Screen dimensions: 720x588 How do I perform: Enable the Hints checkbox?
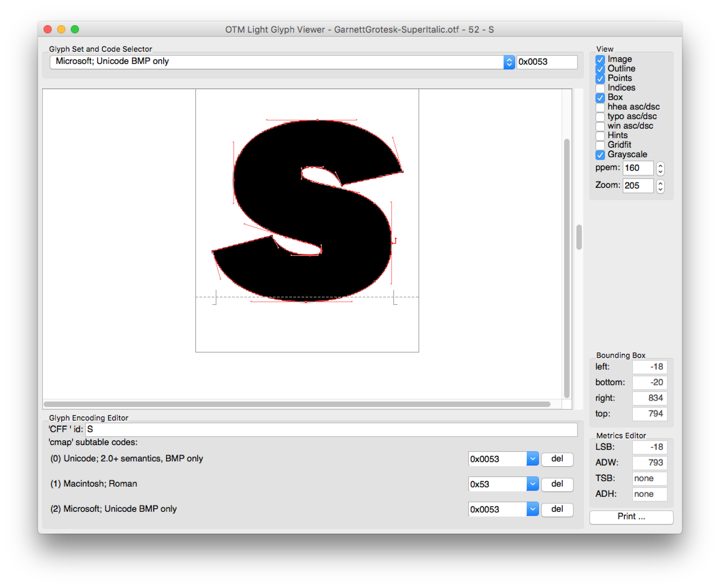pyautogui.click(x=600, y=136)
